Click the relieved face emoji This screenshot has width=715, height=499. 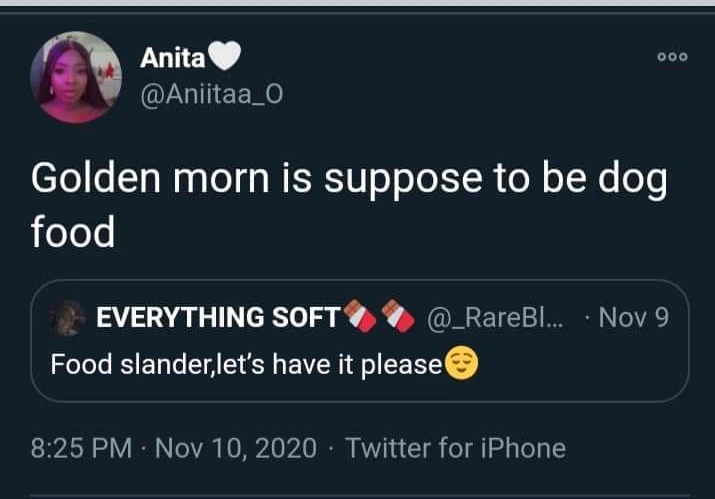pos(462,362)
